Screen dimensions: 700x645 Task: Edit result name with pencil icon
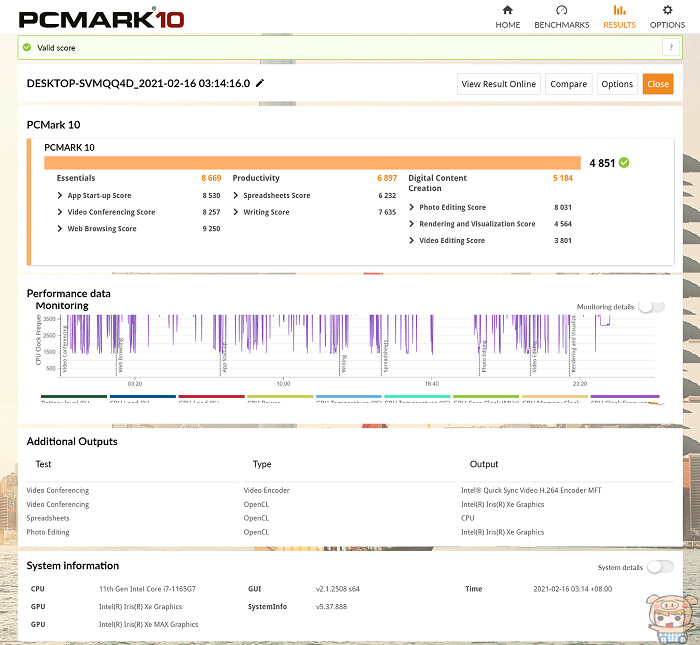point(261,84)
